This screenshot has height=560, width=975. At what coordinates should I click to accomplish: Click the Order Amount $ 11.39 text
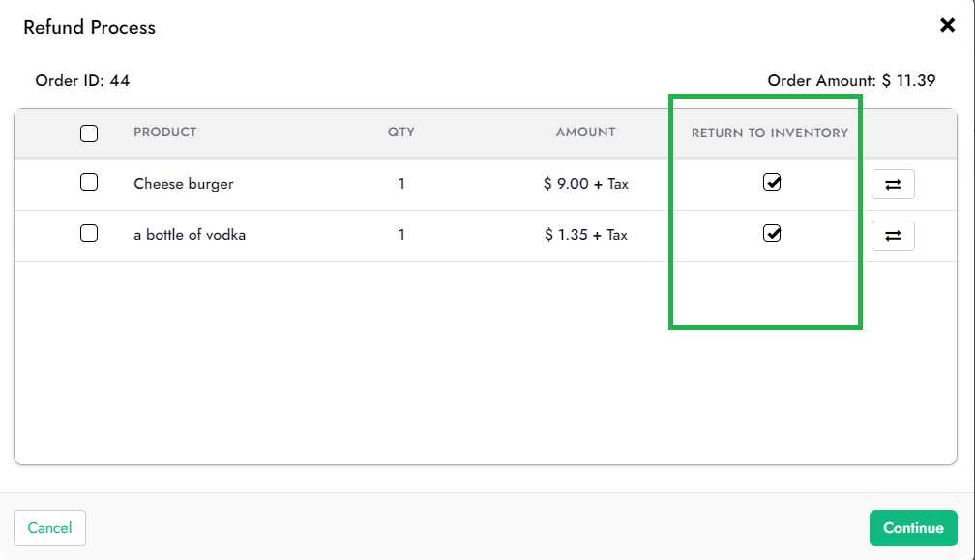point(851,80)
